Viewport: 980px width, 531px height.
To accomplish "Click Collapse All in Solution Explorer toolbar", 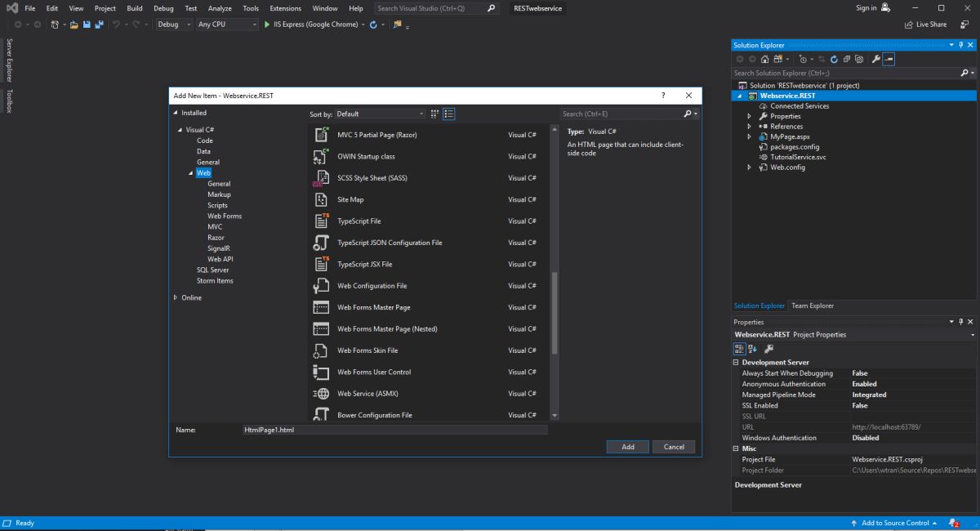I will pyautogui.click(x=847, y=59).
